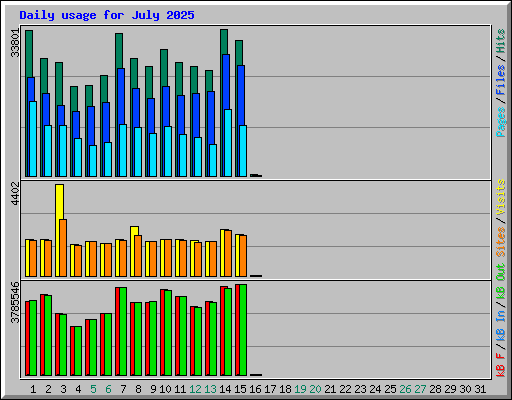This screenshot has height=400, width=512.
Task: Click the weekend day 5 label
Action: coord(93,389)
